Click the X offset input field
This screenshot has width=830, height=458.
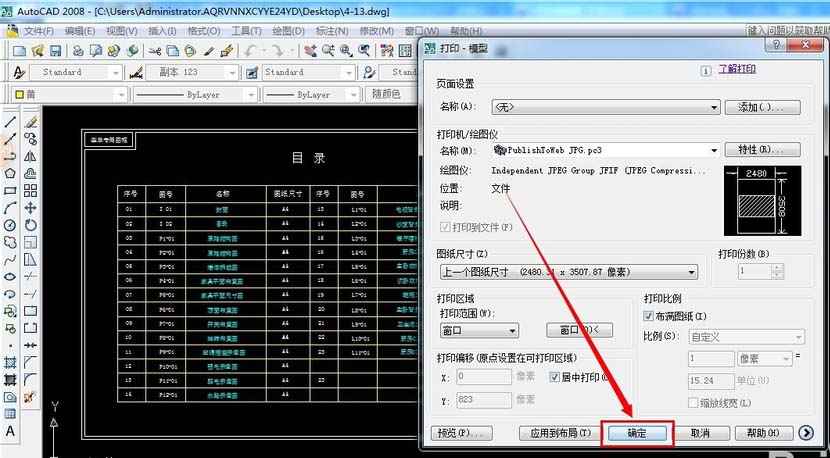[x=484, y=376]
